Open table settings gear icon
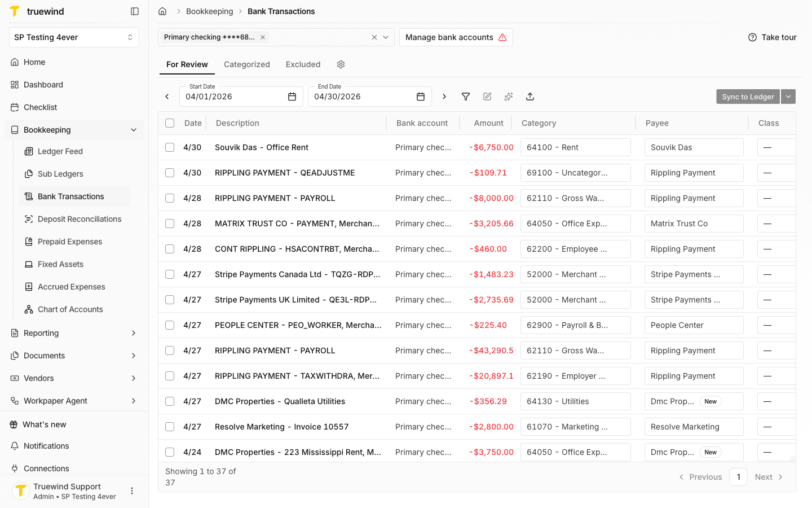 pos(341,64)
